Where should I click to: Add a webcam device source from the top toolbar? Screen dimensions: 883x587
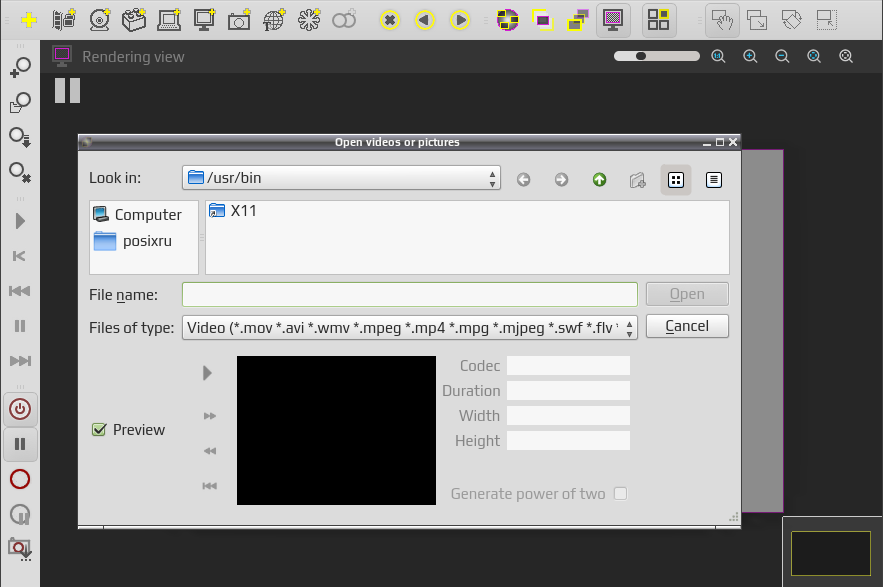tap(100, 20)
